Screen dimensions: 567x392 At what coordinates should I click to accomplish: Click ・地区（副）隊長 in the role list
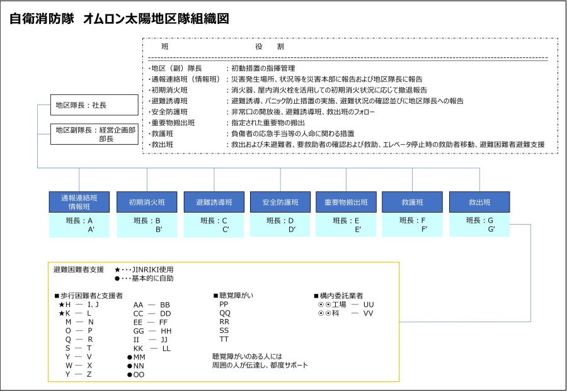point(175,69)
